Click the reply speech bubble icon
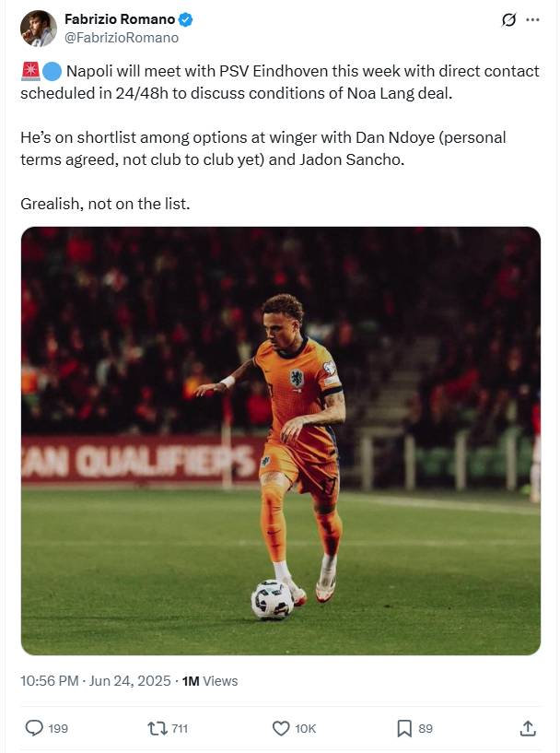The width and height of the screenshot is (560, 753). pyautogui.click(x=34, y=728)
